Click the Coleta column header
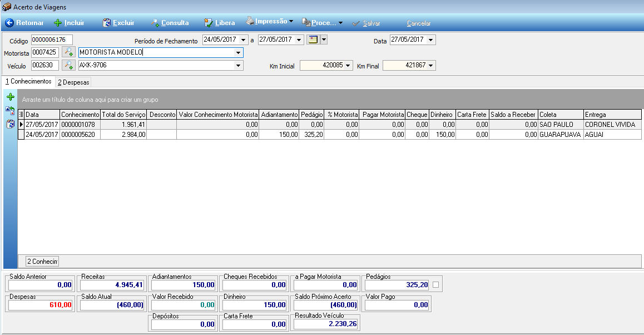Viewport: 644px width, 335px height. (x=561, y=115)
